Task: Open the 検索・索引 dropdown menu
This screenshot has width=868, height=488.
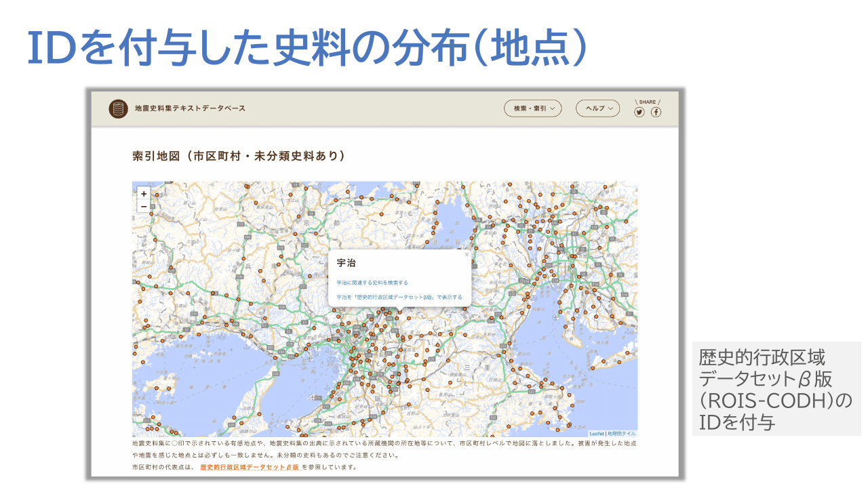Action: click(x=532, y=108)
